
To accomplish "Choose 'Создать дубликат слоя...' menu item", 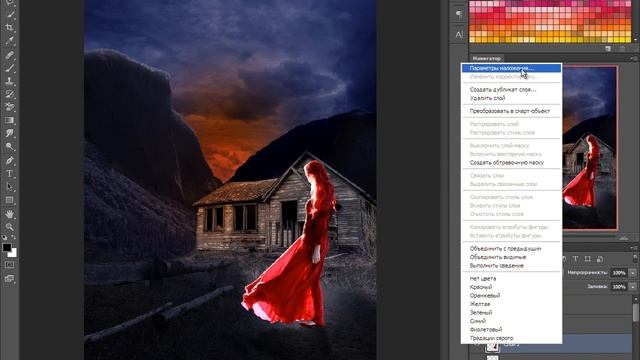I will [511, 89].
